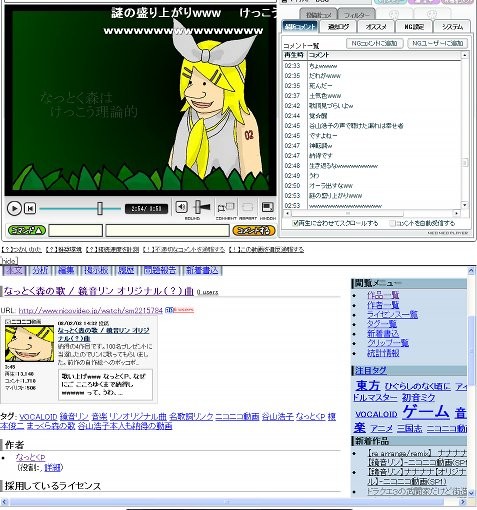Viewport: 477px width, 510px height.
Task: Click the hide tab below the player
Action: tap(9, 261)
